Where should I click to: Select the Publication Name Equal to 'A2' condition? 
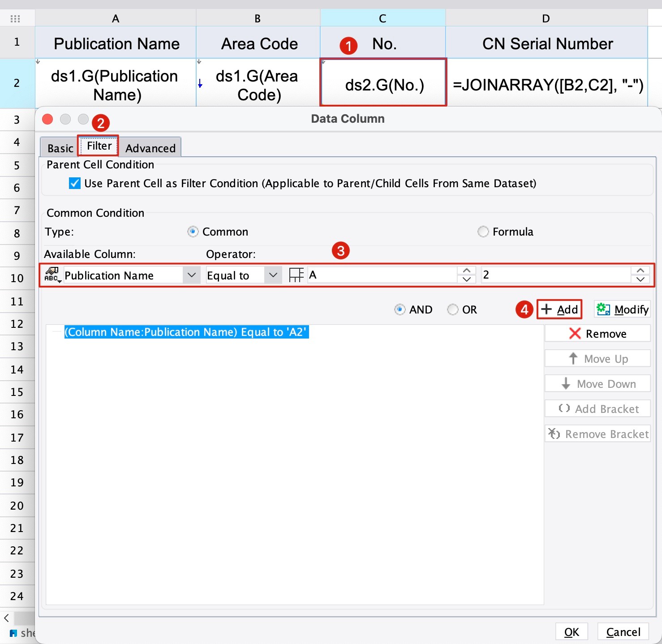pyautogui.click(x=186, y=332)
